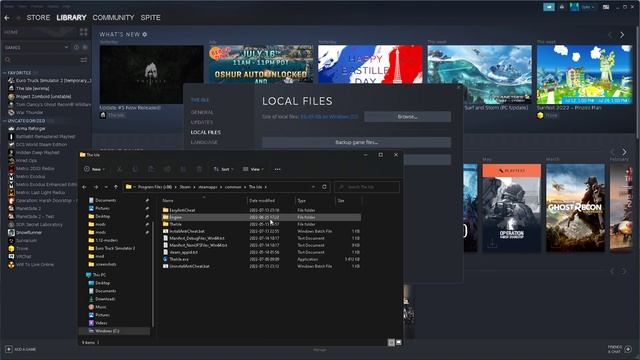Open Steam announcements icon in title bar
The height and width of the screenshot is (360, 640).
tap(549, 7)
